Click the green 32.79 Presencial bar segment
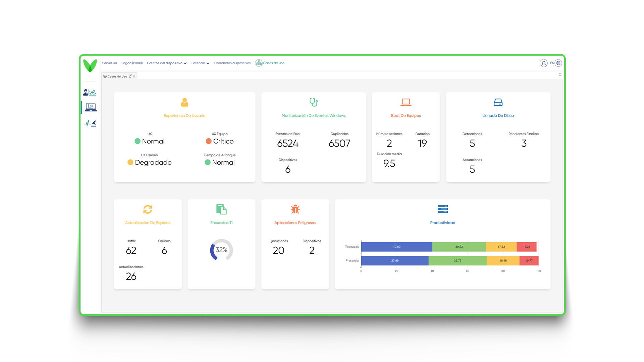Screen dimensions: 644x362 tap(458, 260)
